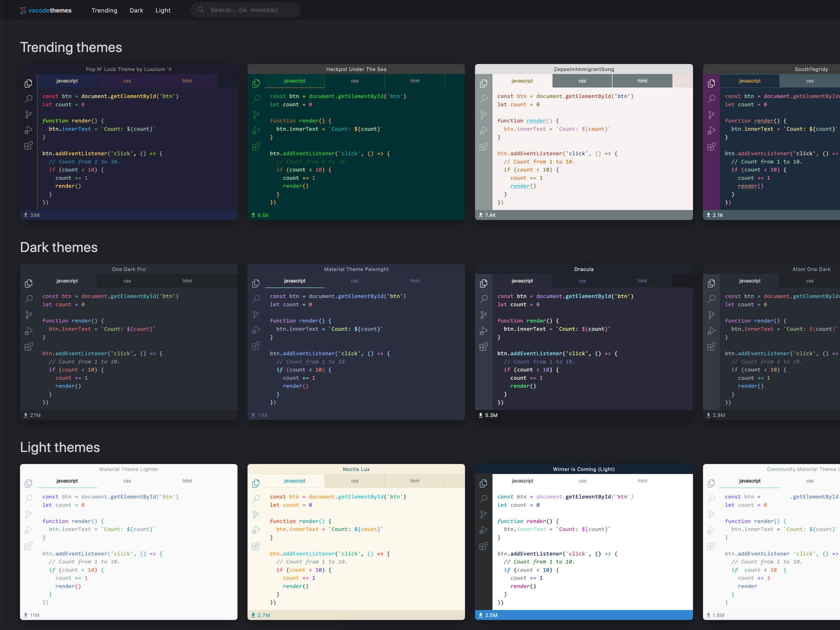Focus the theme search field
This screenshot has width=840, height=630.
[x=245, y=10]
